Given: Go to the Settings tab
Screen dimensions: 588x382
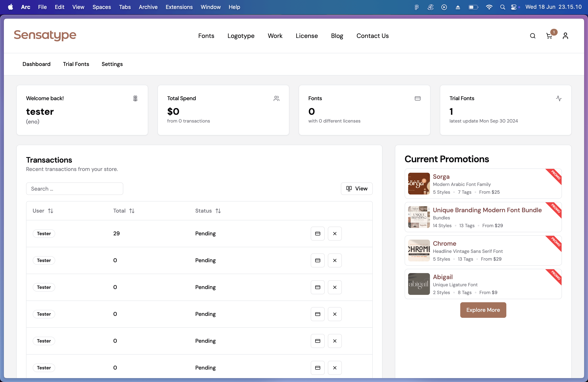Looking at the screenshot, I should pos(112,64).
